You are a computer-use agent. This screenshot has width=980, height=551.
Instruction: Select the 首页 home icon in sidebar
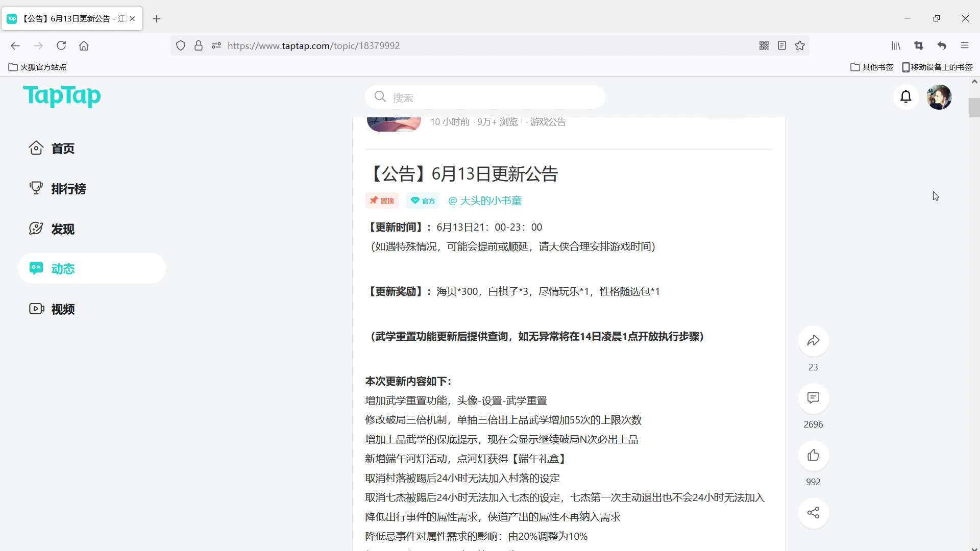pos(36,148)
